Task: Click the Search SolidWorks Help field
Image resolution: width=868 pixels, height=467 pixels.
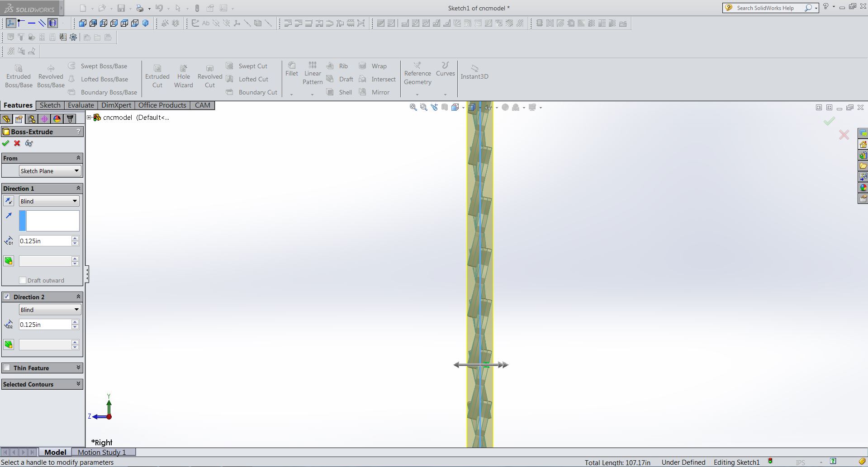Action: (x=769, y=8)
